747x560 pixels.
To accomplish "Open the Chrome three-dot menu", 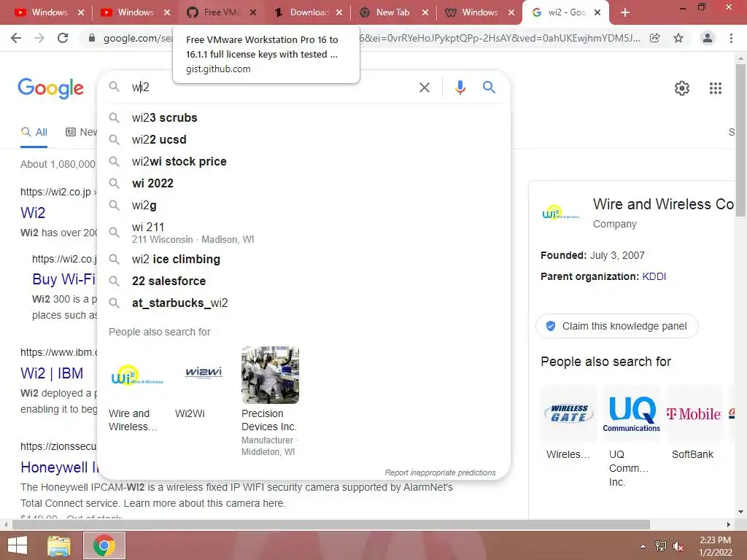I will point(731,38).
